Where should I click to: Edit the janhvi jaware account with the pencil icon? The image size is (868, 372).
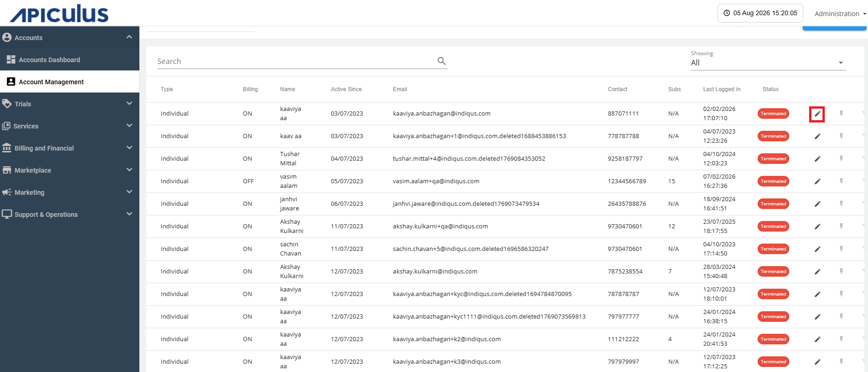[x=817, y=204]
